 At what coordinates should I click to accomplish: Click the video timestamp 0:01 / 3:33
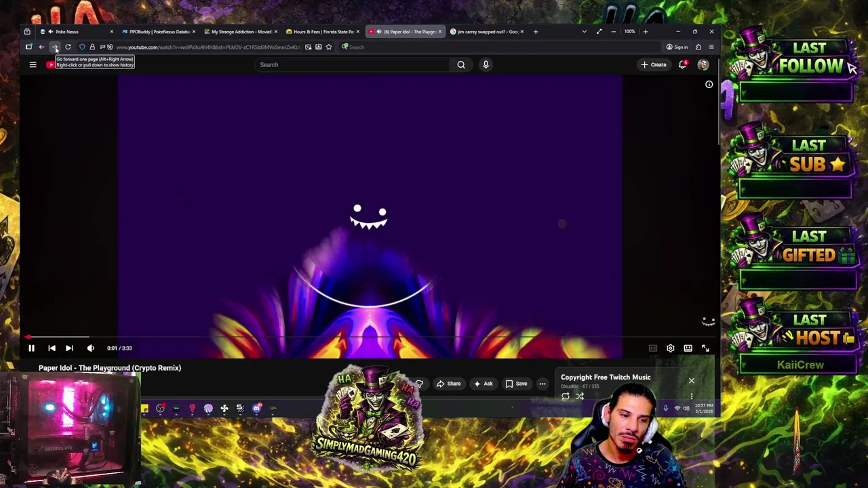point(119,348)
